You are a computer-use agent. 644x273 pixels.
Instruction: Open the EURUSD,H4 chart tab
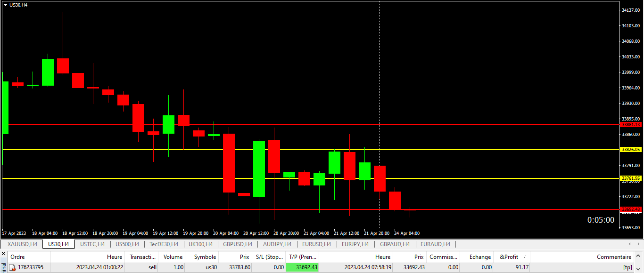pyautogui.click(x=316, y=244)
